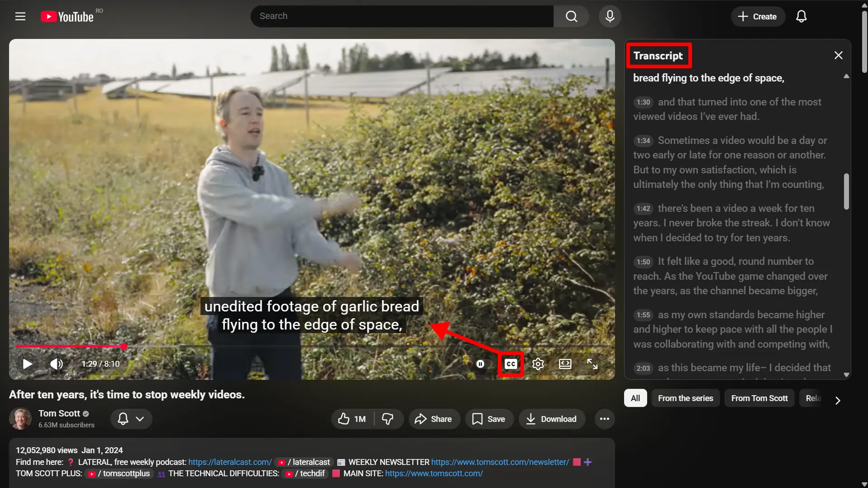
Task: Jump to transcript timestamp 1:55
Action: click(643, 315)
